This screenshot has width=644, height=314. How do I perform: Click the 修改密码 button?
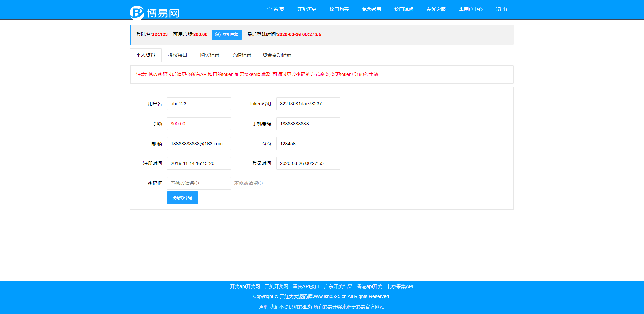[183, 198]
